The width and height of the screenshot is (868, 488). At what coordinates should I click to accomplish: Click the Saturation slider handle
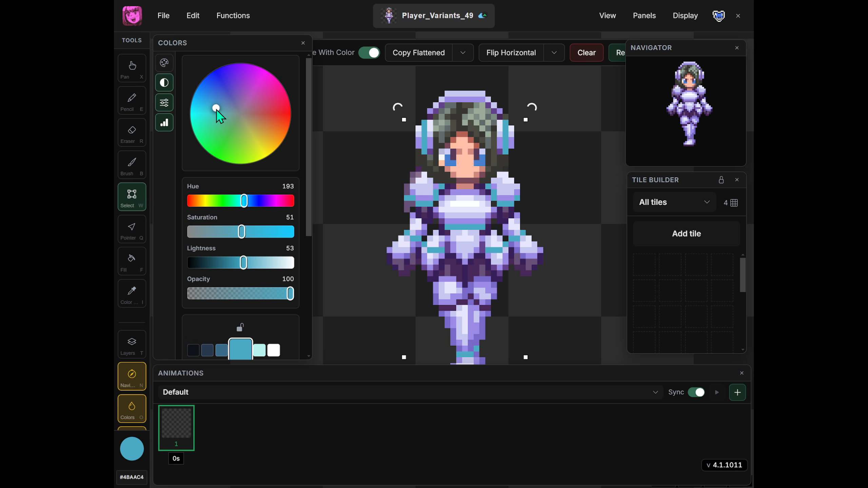[241, 232]
